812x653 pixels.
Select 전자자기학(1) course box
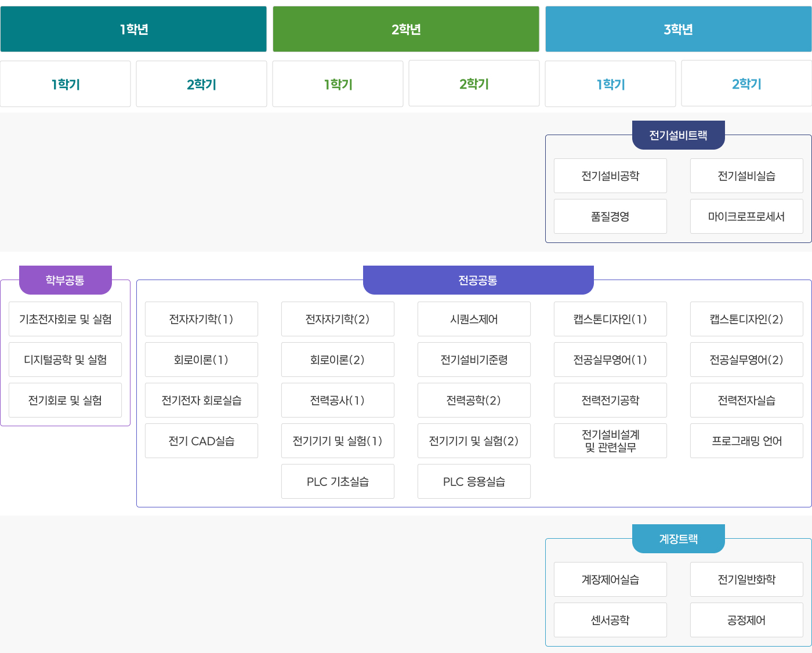point(201,319)
